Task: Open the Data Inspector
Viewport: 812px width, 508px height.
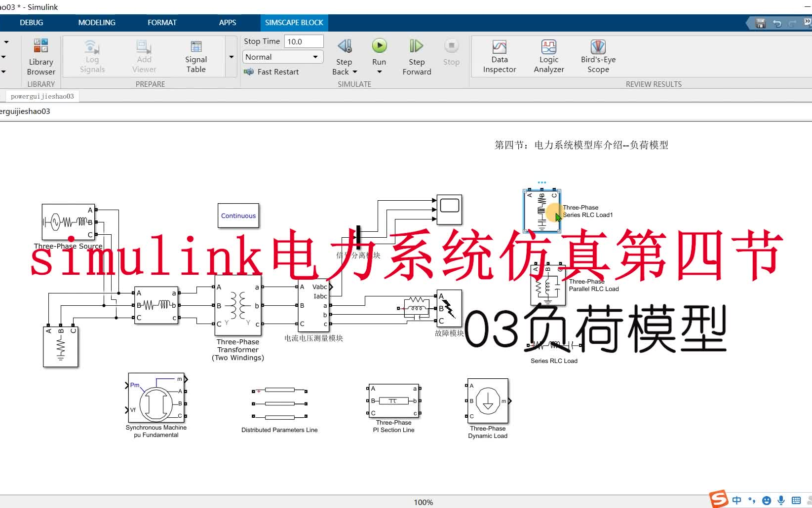Action: 500,57
